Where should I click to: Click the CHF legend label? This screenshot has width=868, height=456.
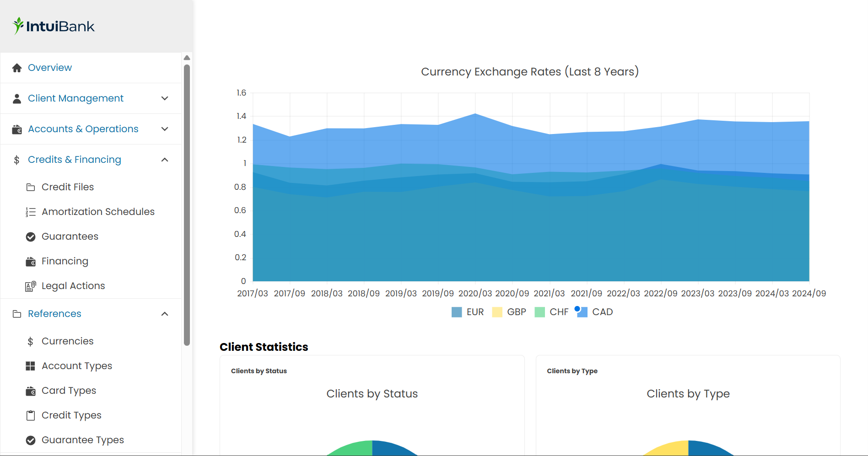(x=559, y=312)
